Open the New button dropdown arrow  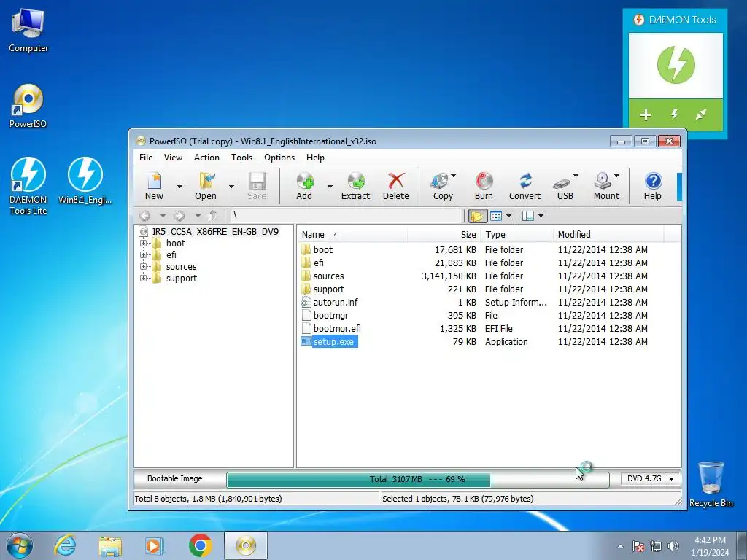pos(179,186)
